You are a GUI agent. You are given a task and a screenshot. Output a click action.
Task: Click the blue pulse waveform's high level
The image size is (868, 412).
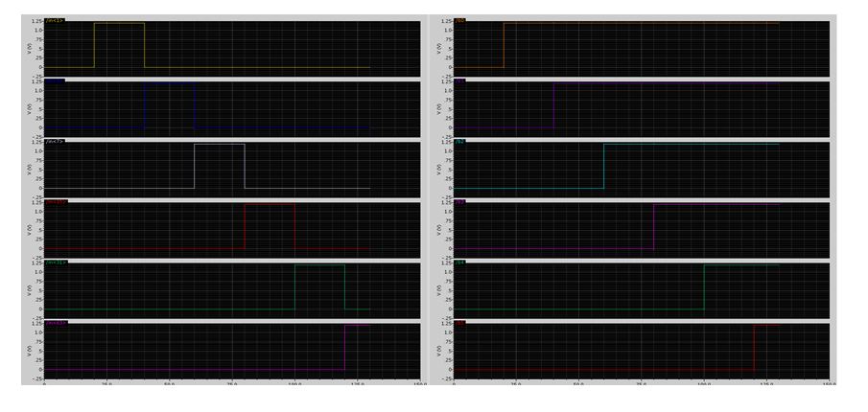pyautogui.click(x=170, y=83)
